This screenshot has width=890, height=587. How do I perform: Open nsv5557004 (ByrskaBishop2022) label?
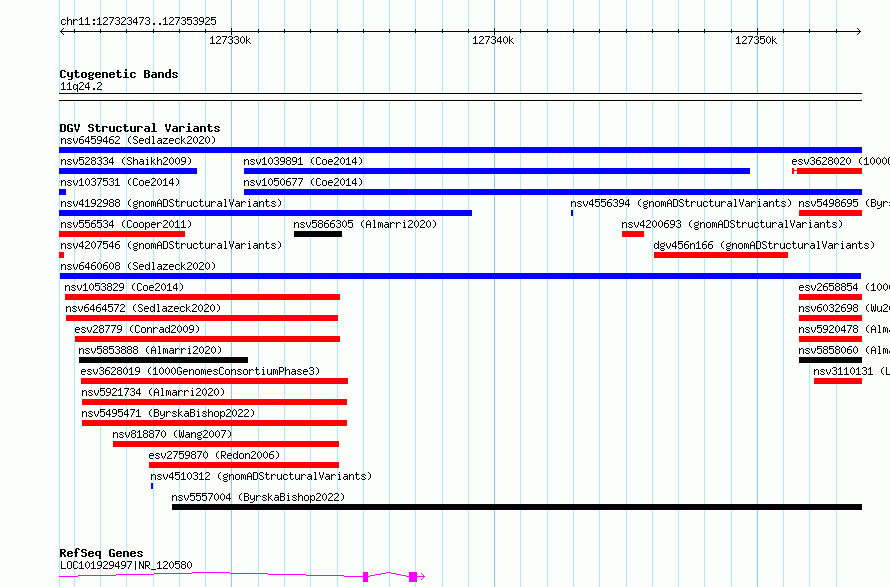pos(258,497)
